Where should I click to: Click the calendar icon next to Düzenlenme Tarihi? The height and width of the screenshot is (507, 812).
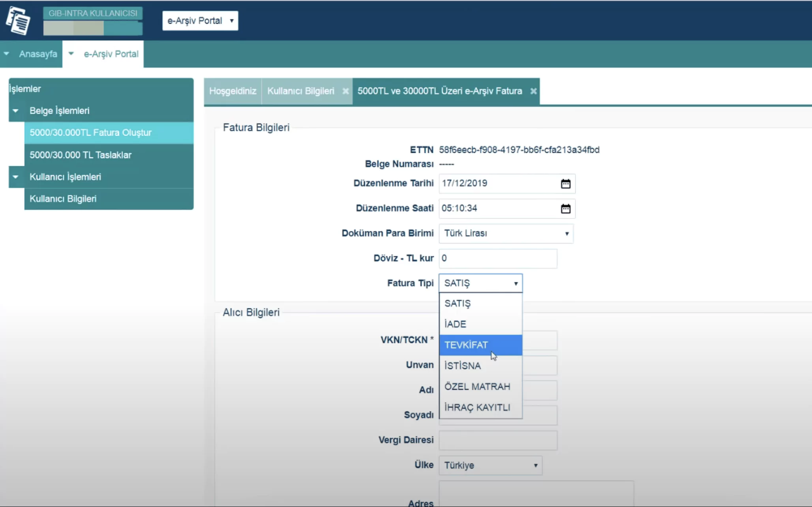(x=565, y=183)
